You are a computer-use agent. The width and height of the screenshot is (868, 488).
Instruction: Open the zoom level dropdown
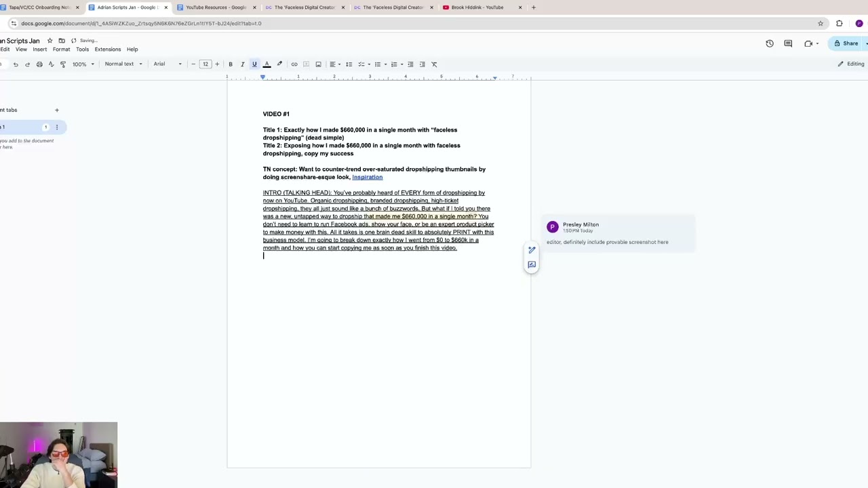pos(82,64)
